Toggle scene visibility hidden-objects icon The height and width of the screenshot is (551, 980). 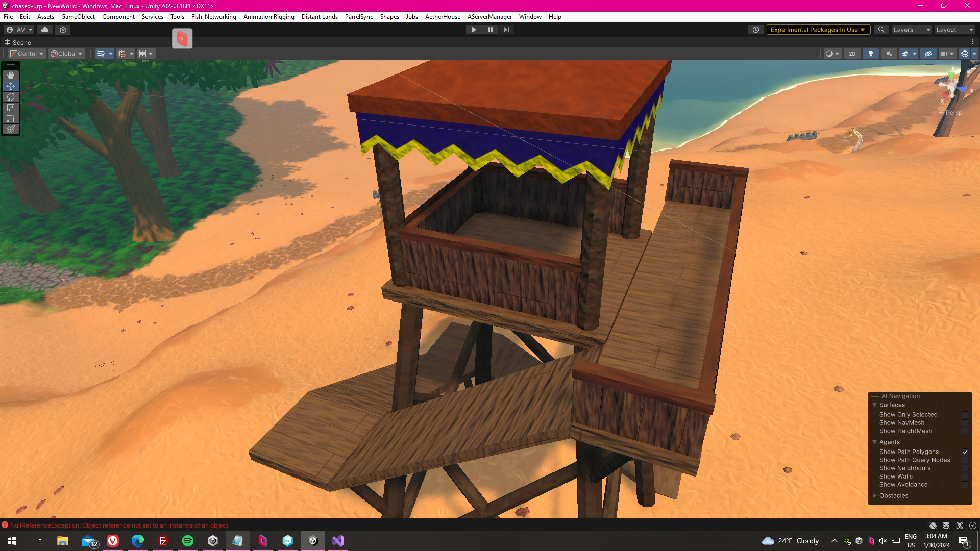[928, 54]
